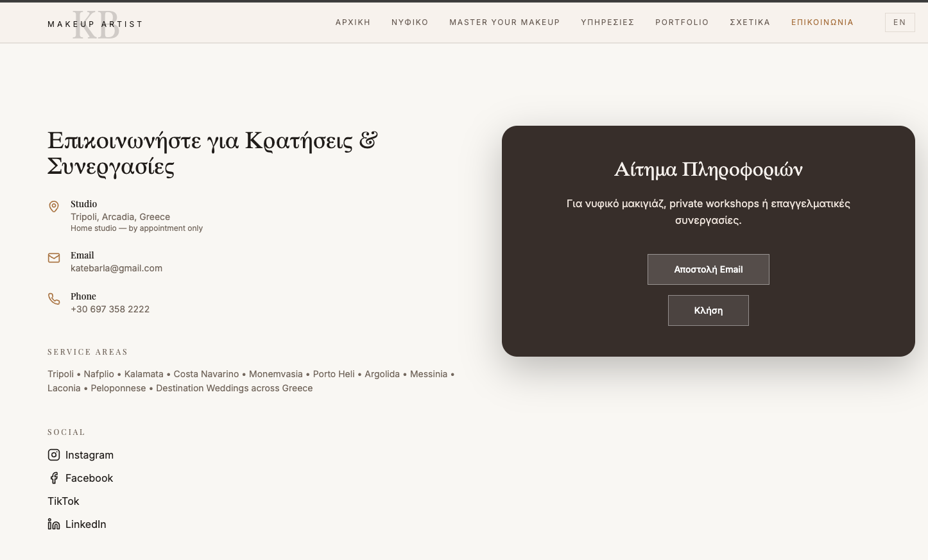Click the SERVICE AREAS heading
Image resolution: width=928 pixels, height=560 pixels.
88,352
